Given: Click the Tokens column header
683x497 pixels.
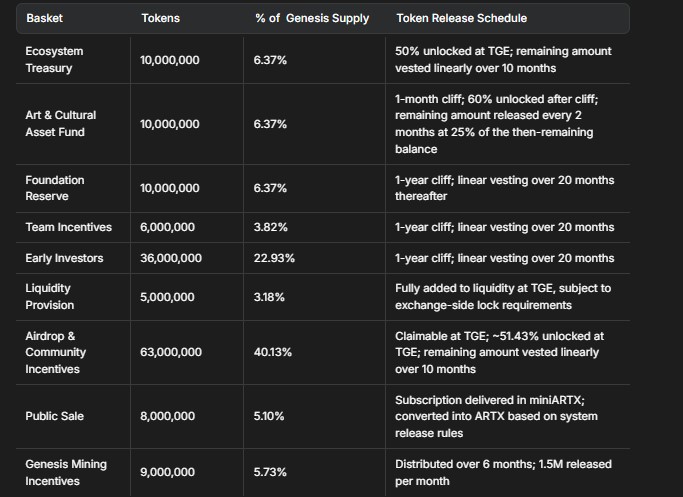Looking at the screenshot, I should pos(161,19).
